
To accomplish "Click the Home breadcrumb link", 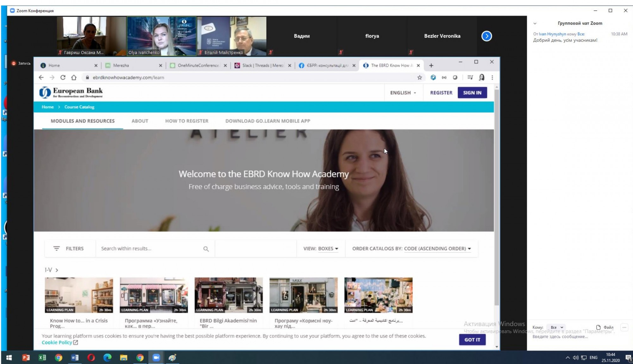I will (x=48, y=107).
